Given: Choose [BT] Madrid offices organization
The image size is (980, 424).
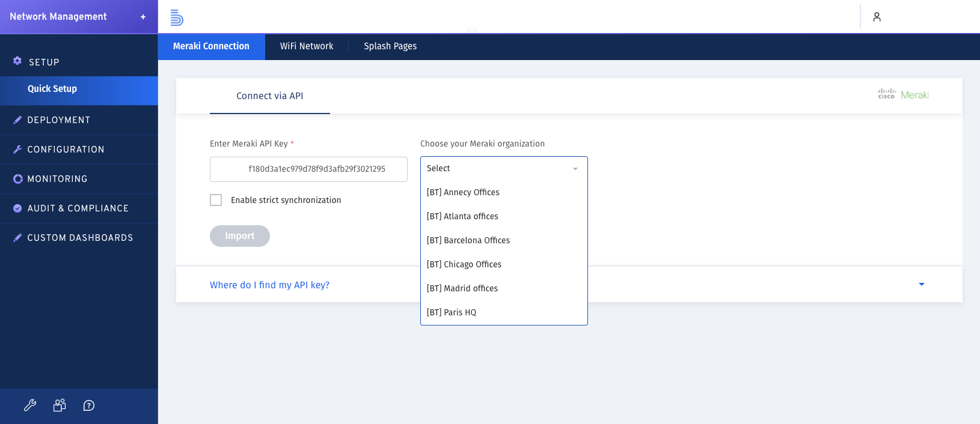Looking at the screenshot, I should 504,288.
